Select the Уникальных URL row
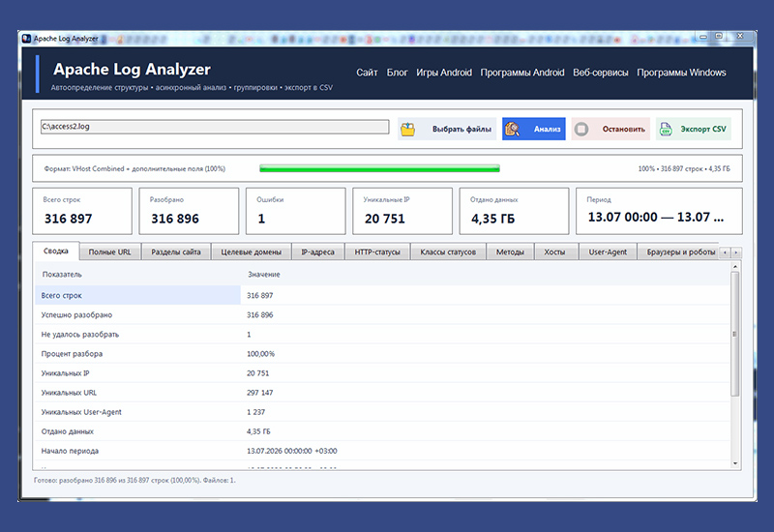Screen dimensions: 774x532 382,393
